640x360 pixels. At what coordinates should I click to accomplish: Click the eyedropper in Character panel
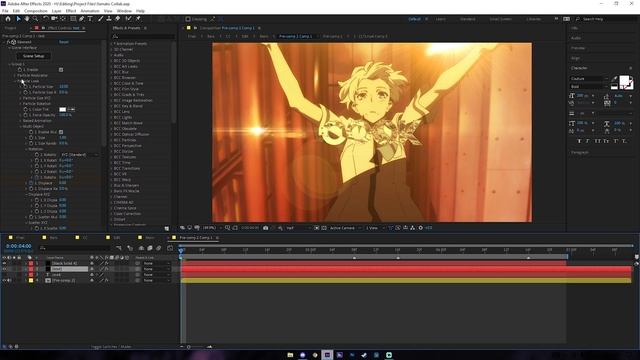615,79
